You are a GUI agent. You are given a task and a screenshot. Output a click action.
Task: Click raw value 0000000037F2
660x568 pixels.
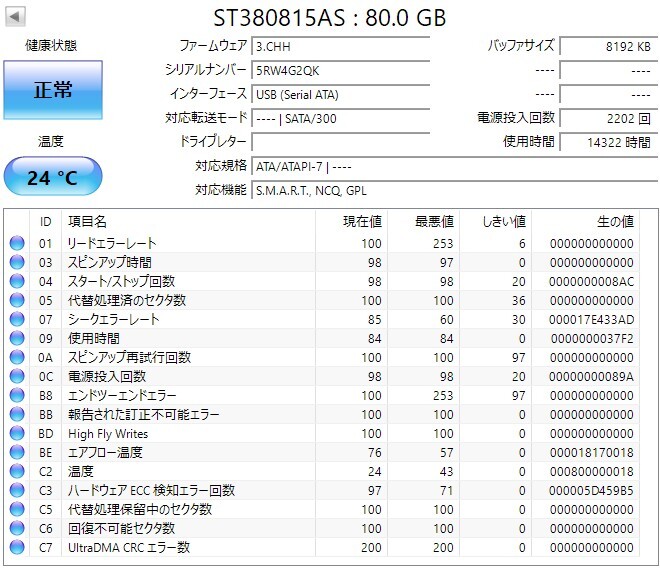[x=592, y=339]
